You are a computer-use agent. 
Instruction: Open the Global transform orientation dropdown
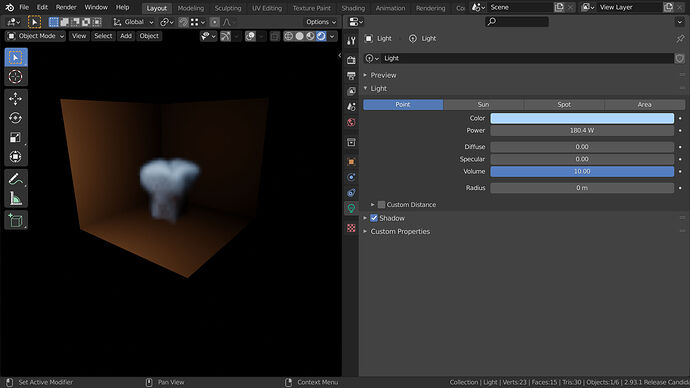pyautogui.click(x=133, y=22)
